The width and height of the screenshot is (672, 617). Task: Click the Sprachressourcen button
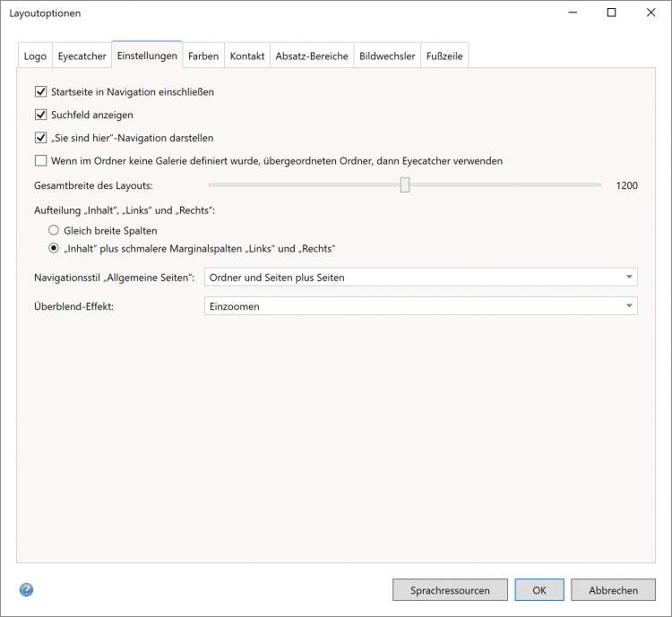coord(450,590)
